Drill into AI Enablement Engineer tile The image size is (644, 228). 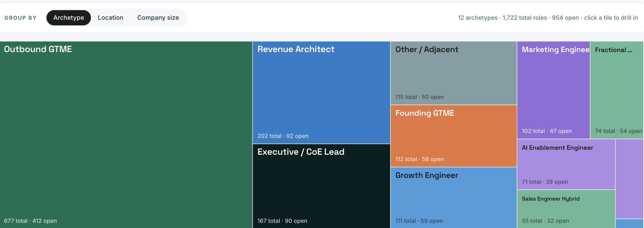pos(566,164)
